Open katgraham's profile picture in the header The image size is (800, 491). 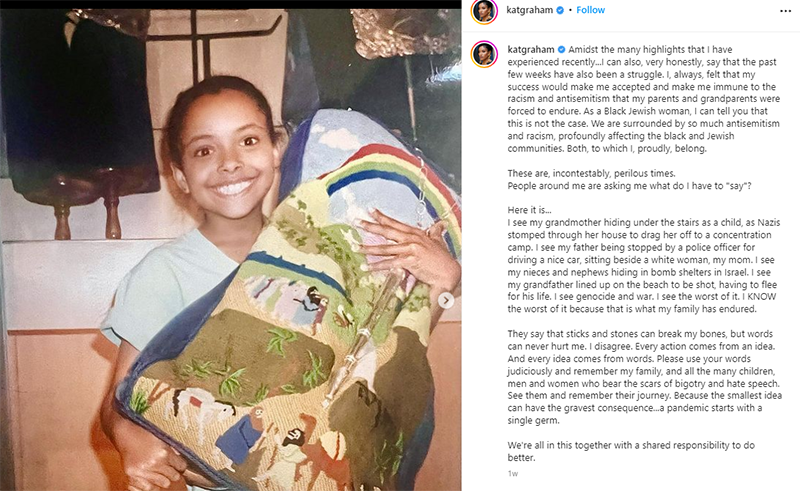[x=484, y=11]
